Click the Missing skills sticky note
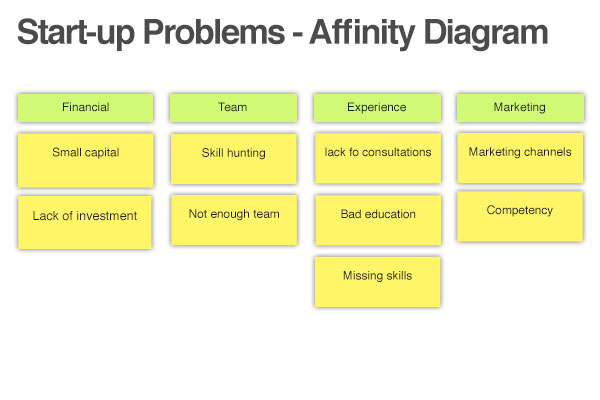 click(377, 282)
